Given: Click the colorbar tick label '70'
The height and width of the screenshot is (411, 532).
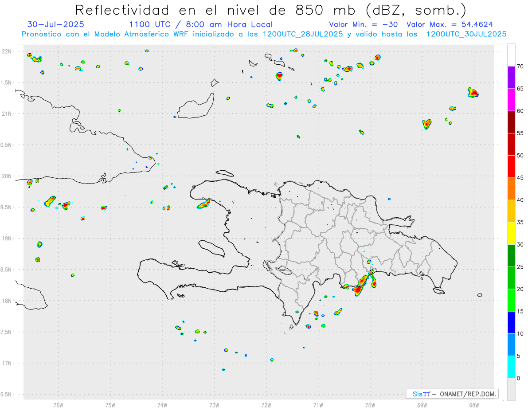Looking at the screenshot, I should (x=520, y=67).
